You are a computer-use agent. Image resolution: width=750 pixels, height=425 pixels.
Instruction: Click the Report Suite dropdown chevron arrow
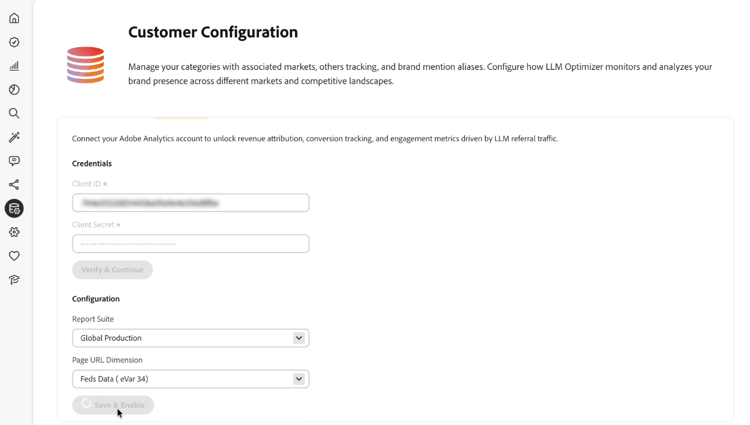(x=298, y=338)
